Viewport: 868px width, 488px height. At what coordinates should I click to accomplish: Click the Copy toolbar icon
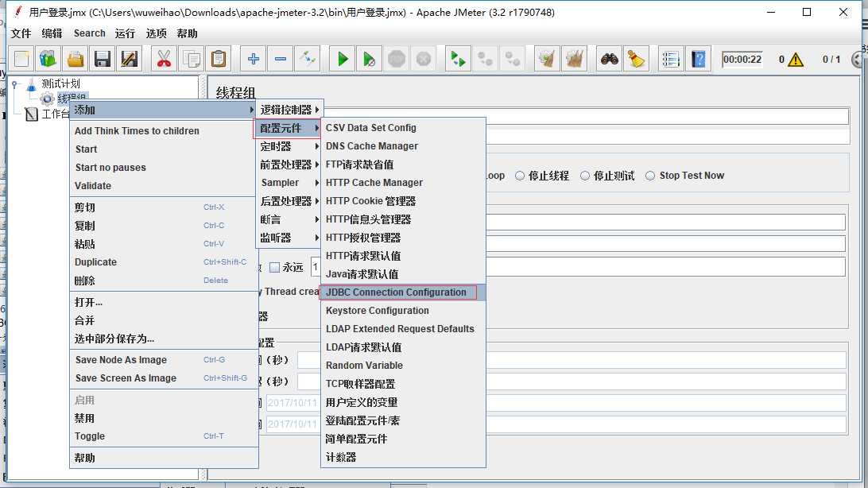tap(192, 59)
